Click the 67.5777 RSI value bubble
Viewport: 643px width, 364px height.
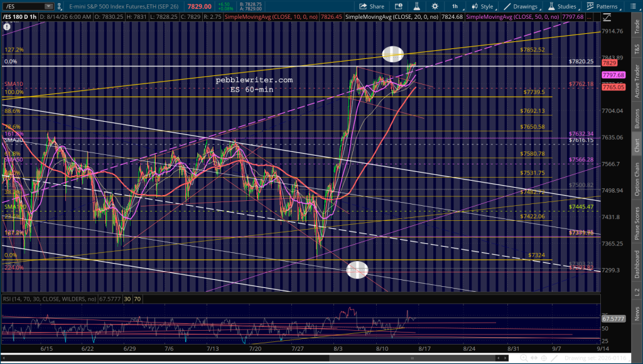point(613,319)
